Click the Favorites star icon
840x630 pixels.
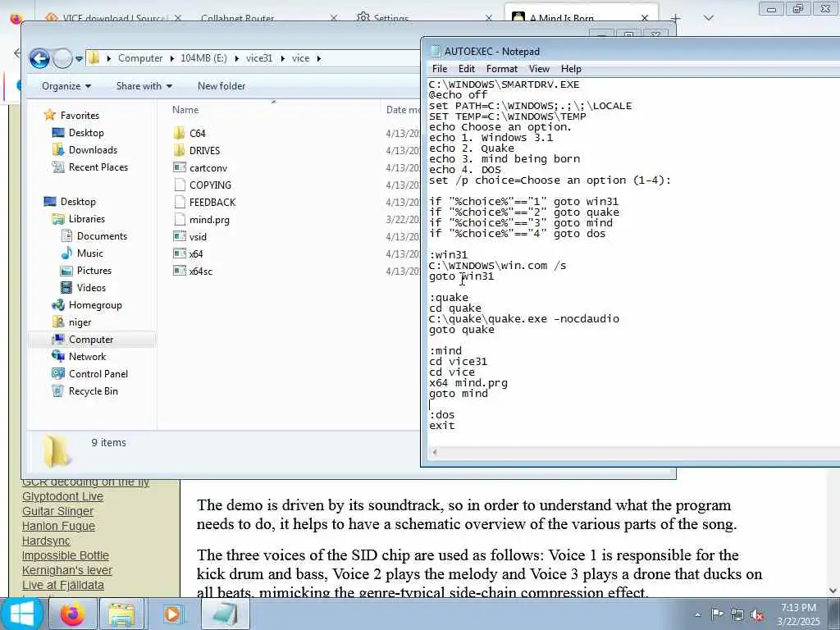click(x=50, y=115)
